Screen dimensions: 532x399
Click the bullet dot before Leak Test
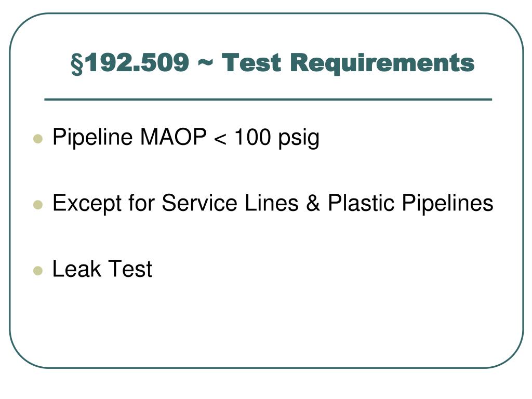click(38, 271)
